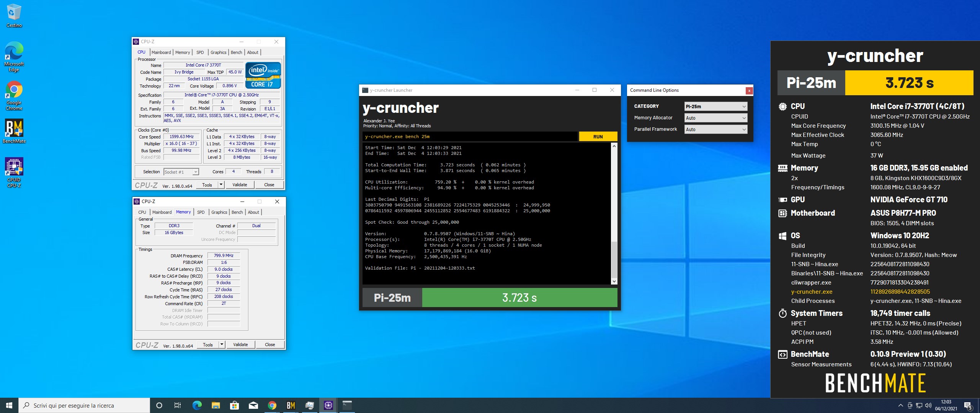Click the System Timers stopwatch icon
Image resolution: width=980 pixels, height=413 pixels.
click(x=782, y=314)
